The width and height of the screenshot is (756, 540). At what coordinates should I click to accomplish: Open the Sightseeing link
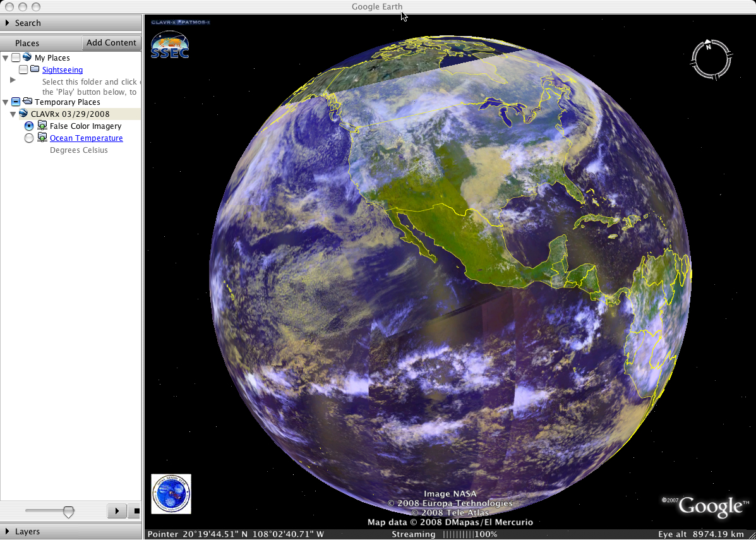tap(62, 70)
